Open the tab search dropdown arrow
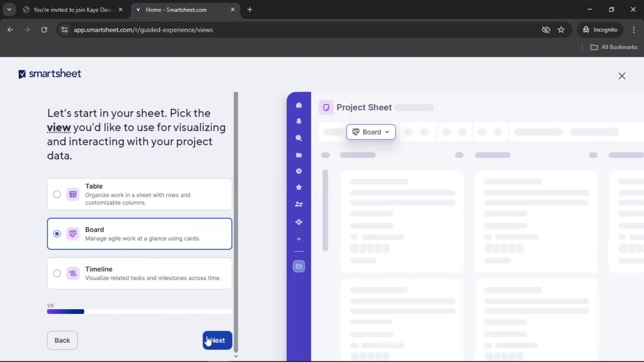Screen dimensions: 644x362 coord(9,9)
